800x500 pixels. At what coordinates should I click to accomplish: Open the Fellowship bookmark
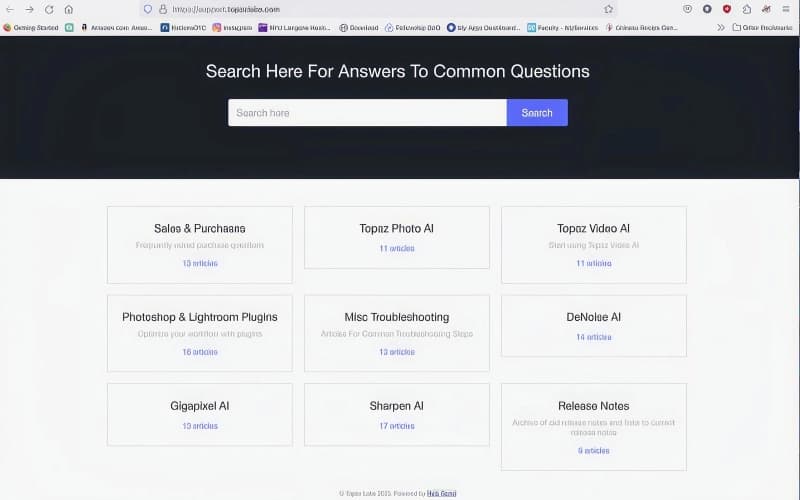coord(412,28)
